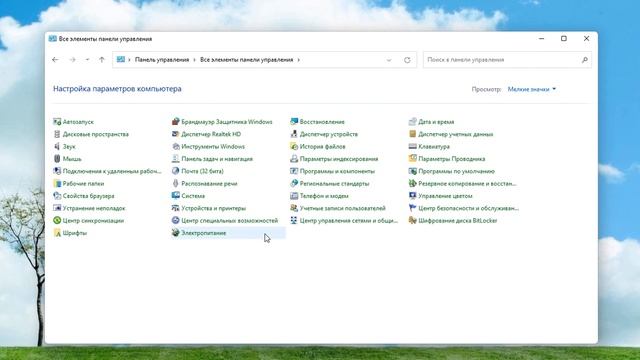Screen dimensions: 640x360
Task: Click the Шрифты icon
Action: click(57, 233)
